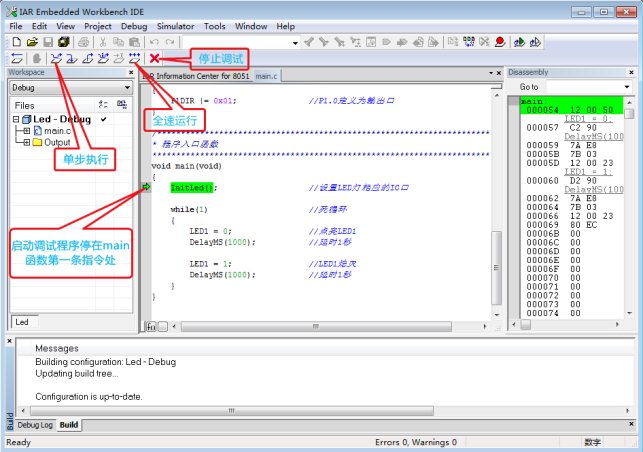The image size is (643, 452).
Task: Open the Help menu
Action: point(285,26)
